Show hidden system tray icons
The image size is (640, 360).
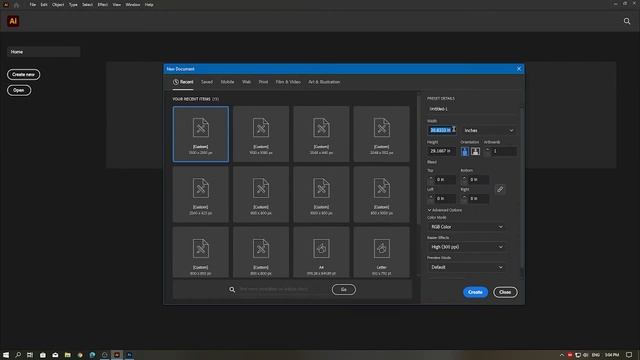point(562,355)
